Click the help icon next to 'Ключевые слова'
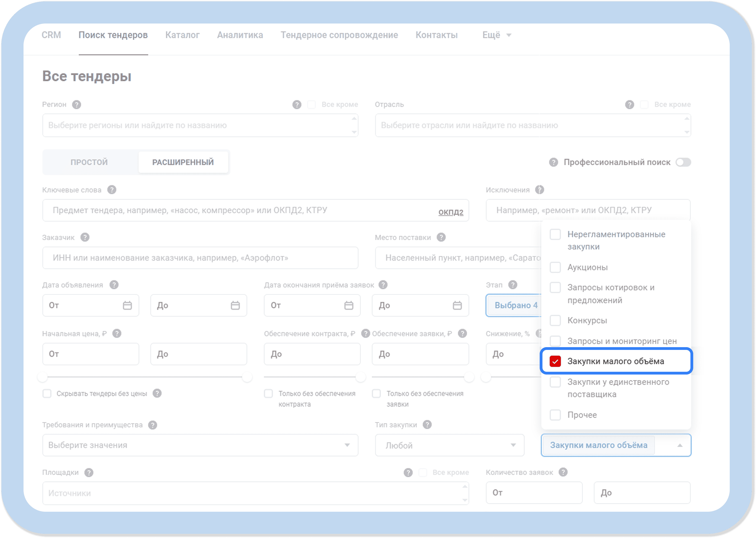Screen dimensions: 756x538 click(x=112, y=190)
